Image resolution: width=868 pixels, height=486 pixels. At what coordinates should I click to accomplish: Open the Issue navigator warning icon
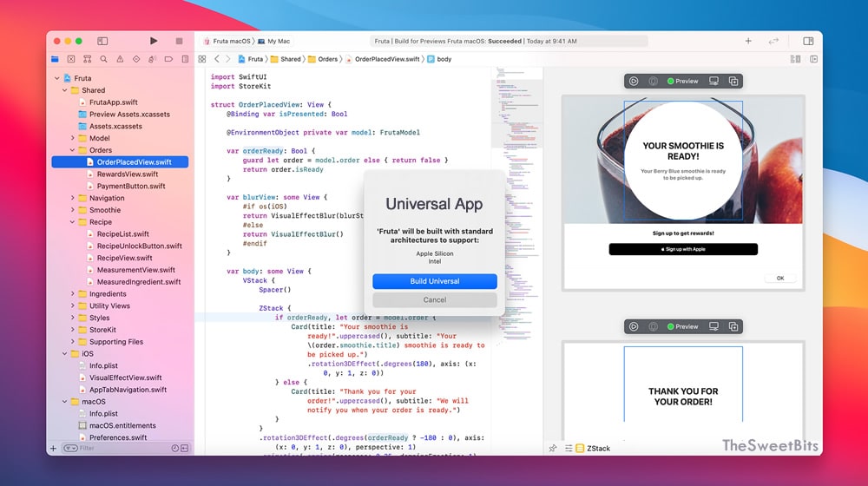point(120,59)
